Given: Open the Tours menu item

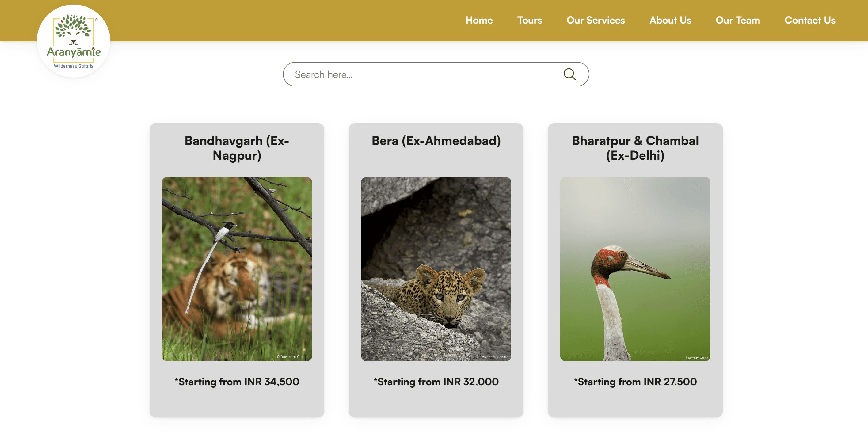Looking at the screenshot, I should coord(529,20).
